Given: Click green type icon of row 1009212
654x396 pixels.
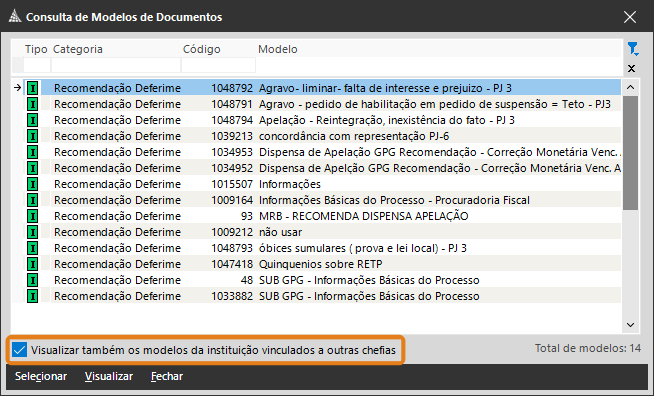Looking at the screenshot, I should pyautogui.click(x=33, y=232).
